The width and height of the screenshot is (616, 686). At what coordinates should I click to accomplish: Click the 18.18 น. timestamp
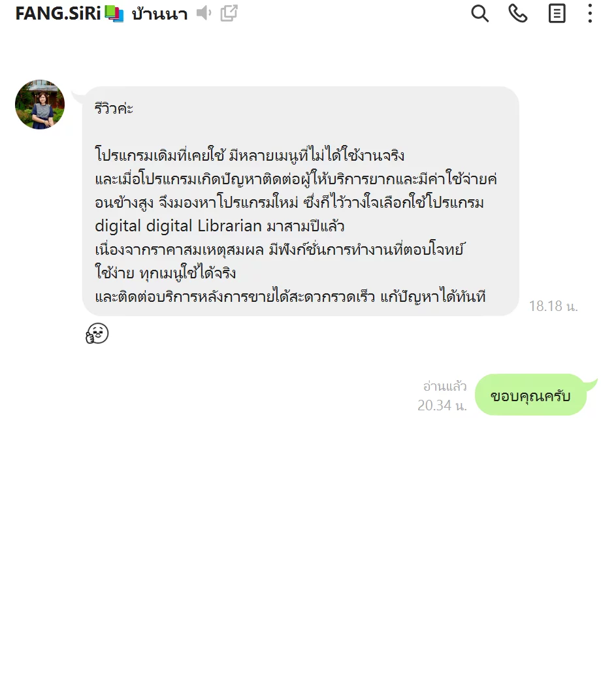553,306
